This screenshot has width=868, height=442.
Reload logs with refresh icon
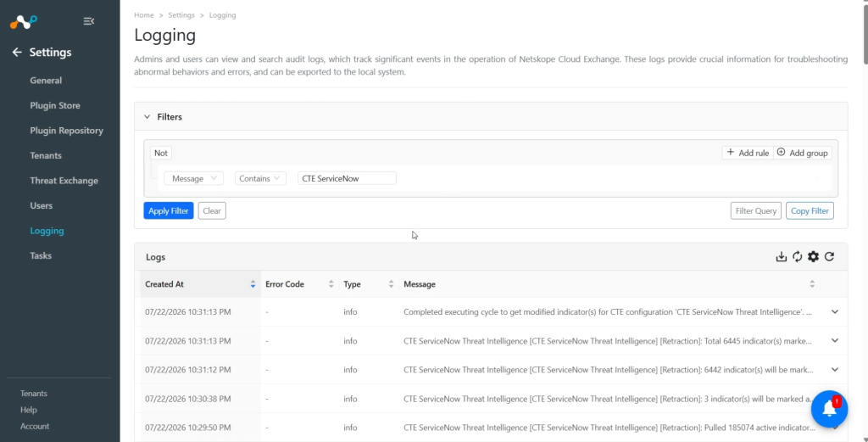[x=829, y=256]
